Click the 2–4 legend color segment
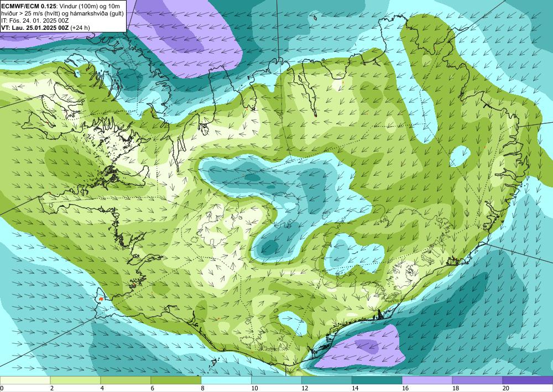The image size is (553, 392). pos(75,380)
